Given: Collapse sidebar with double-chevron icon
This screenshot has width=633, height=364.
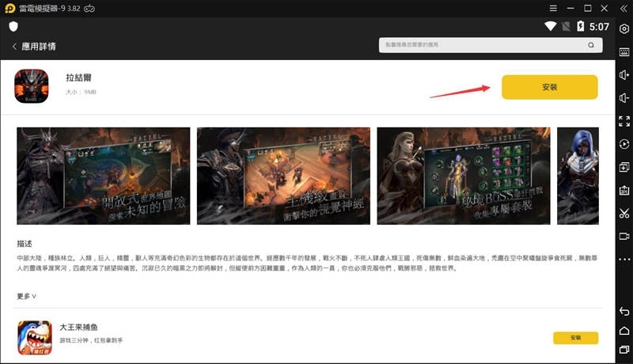Looking at the screenshot, I should (x=624, y=9).
